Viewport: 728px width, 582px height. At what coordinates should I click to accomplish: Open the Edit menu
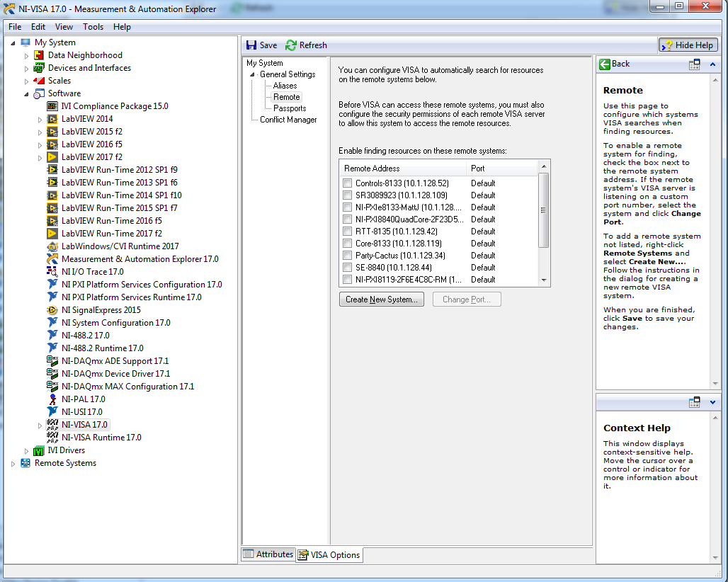coord(38,27)
